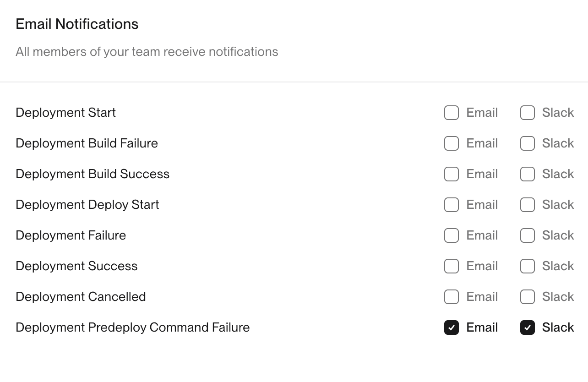Uncheck Email for Predeploy Command Failure

click(452, 327)
